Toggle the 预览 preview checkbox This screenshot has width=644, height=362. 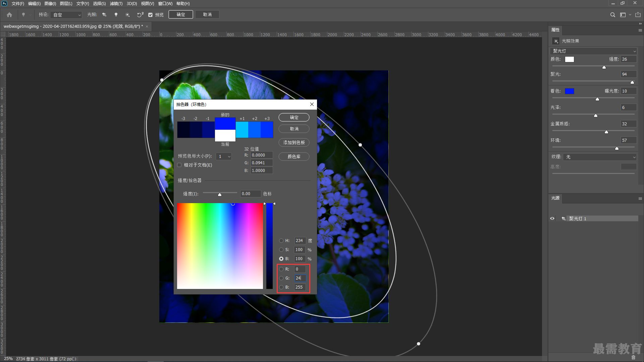pyautogui.click(x=151, y=15)
